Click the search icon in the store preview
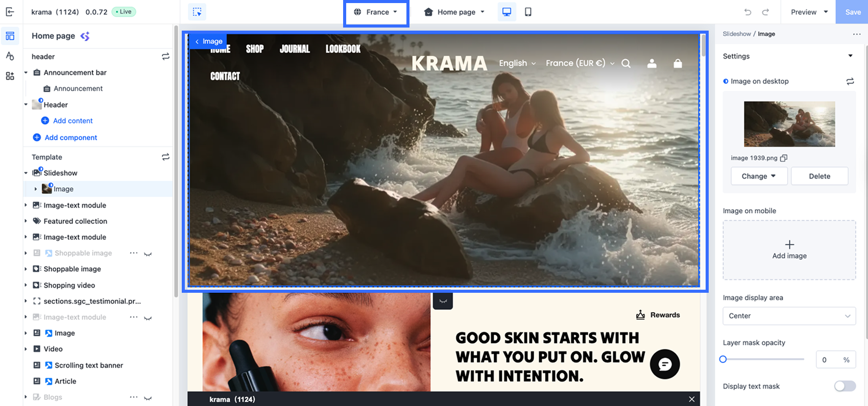Image resolution: width=868 pixels, height=406 pixels. [x=626, y=63]
